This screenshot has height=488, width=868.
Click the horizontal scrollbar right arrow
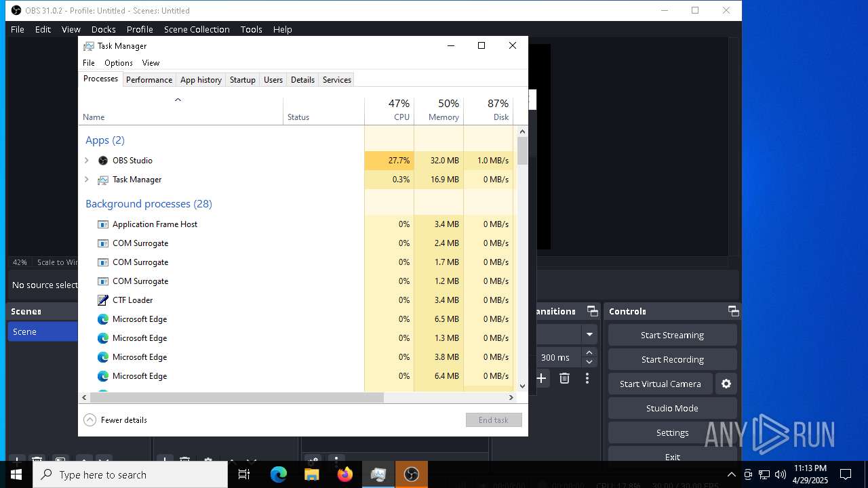coord(511,398)
